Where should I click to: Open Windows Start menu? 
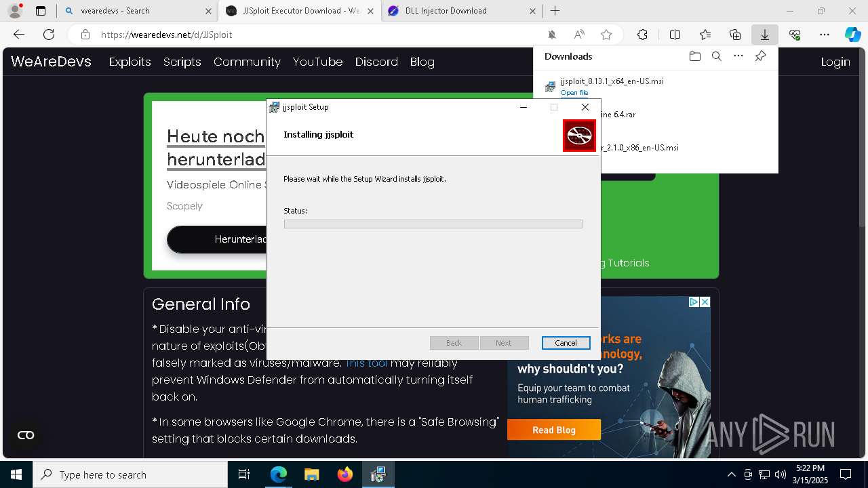16,474
